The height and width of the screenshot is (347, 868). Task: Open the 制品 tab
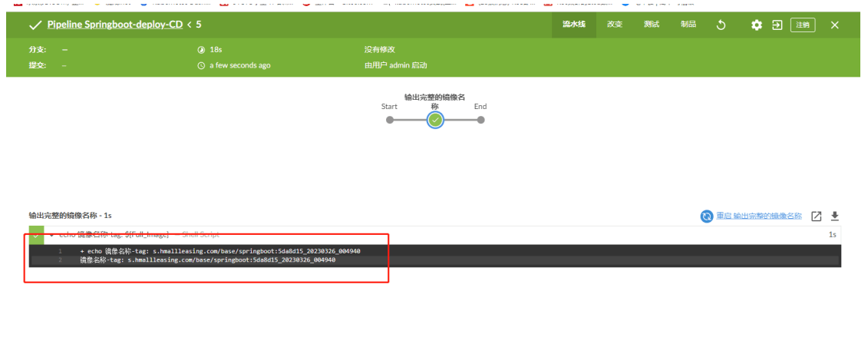click(688, 25)
